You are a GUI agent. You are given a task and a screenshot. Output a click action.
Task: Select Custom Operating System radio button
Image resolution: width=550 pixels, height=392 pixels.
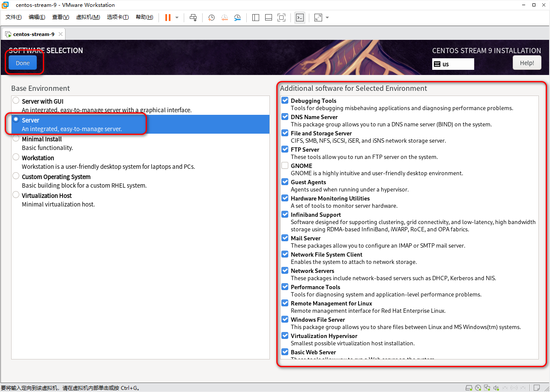[16, 176]
